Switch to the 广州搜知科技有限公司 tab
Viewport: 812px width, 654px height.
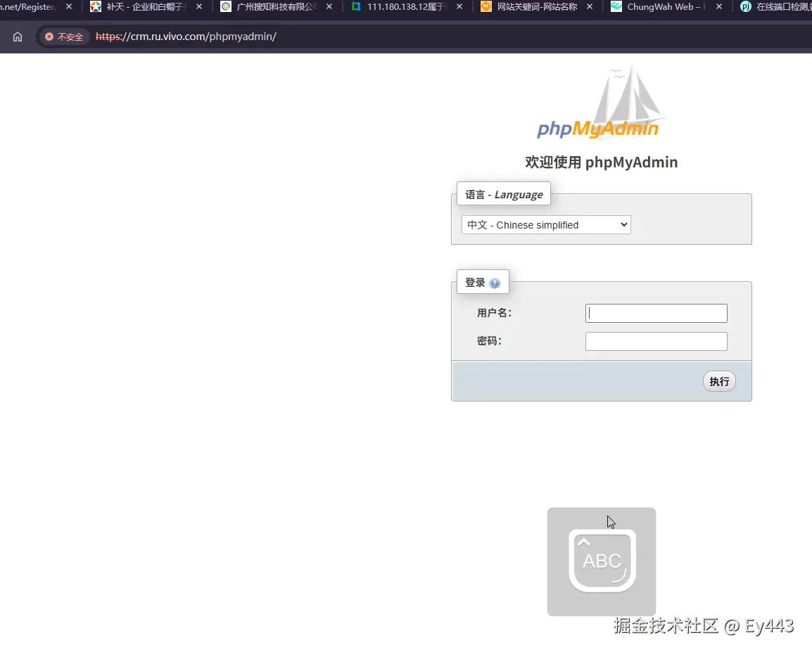pyautogui.click(x=277, y=7)
